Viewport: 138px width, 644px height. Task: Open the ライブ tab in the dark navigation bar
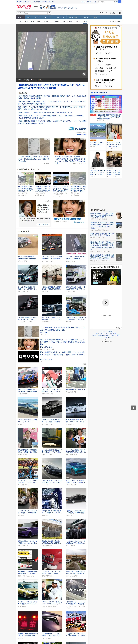pyautogui.click(x=37, y=17)
